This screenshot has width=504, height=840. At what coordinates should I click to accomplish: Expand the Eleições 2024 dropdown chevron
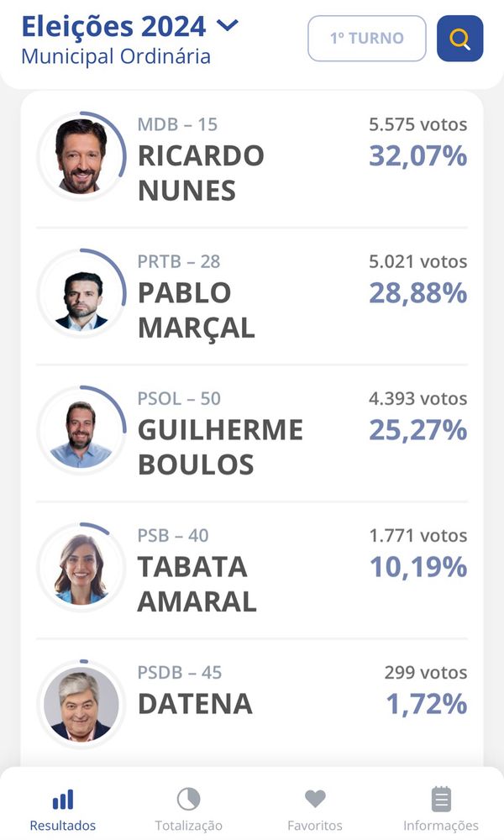point(227,25)
